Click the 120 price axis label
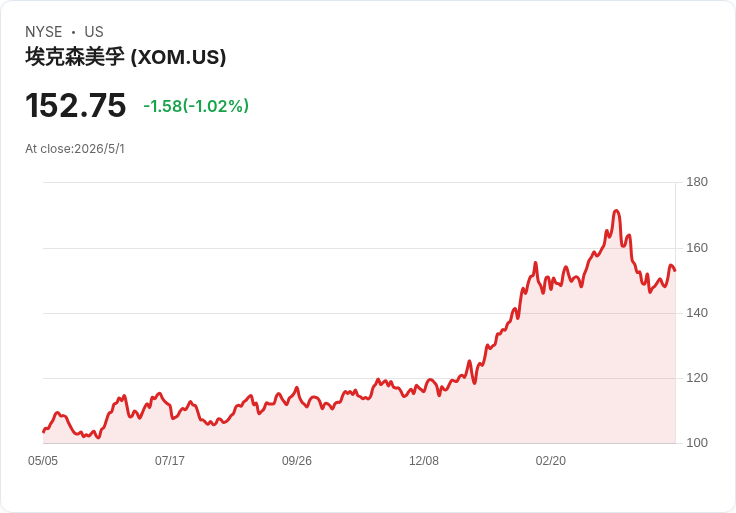This screenshot has width=736, height=513. pos(697,378)
